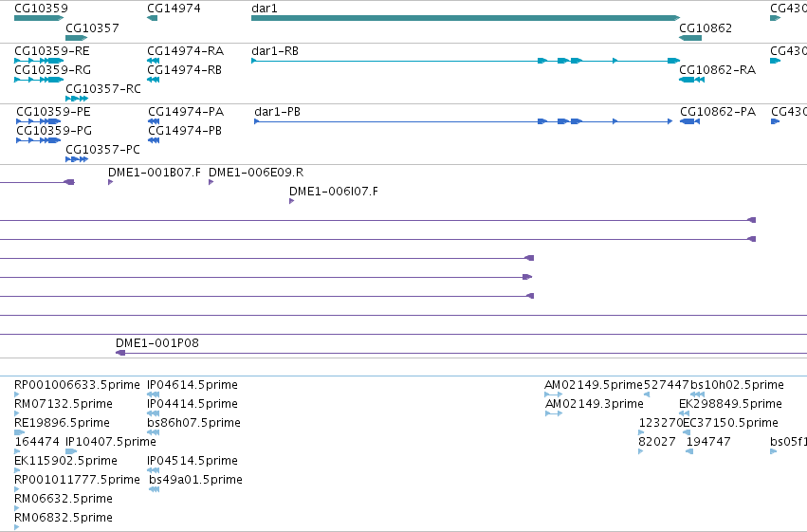Click the DME1-001P08 BAC label
The width and height of the screenshot is (807, 532).
pos(157,343)
